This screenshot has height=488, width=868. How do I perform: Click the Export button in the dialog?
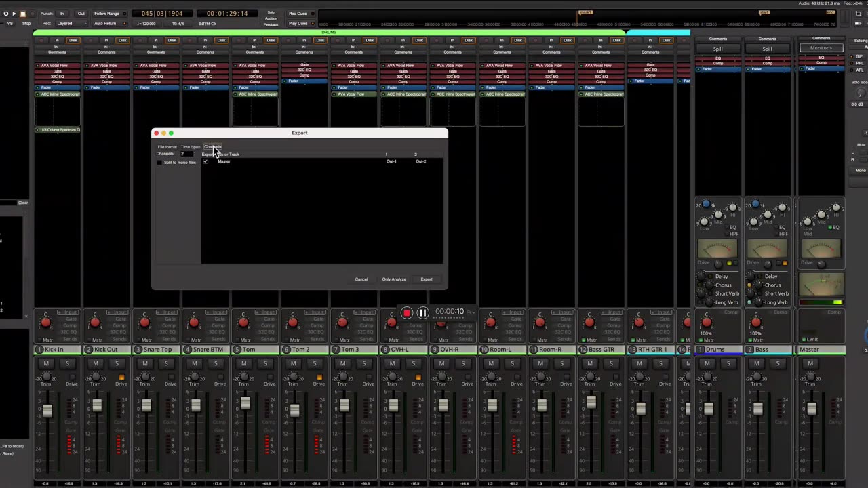click(427, 279)
